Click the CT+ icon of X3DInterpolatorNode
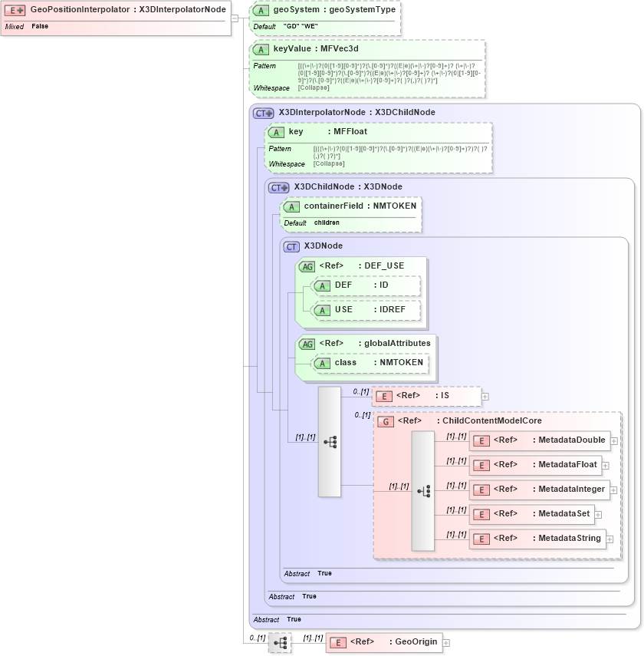The width and height of the screenshot is (644, 656). pos(264,114)
